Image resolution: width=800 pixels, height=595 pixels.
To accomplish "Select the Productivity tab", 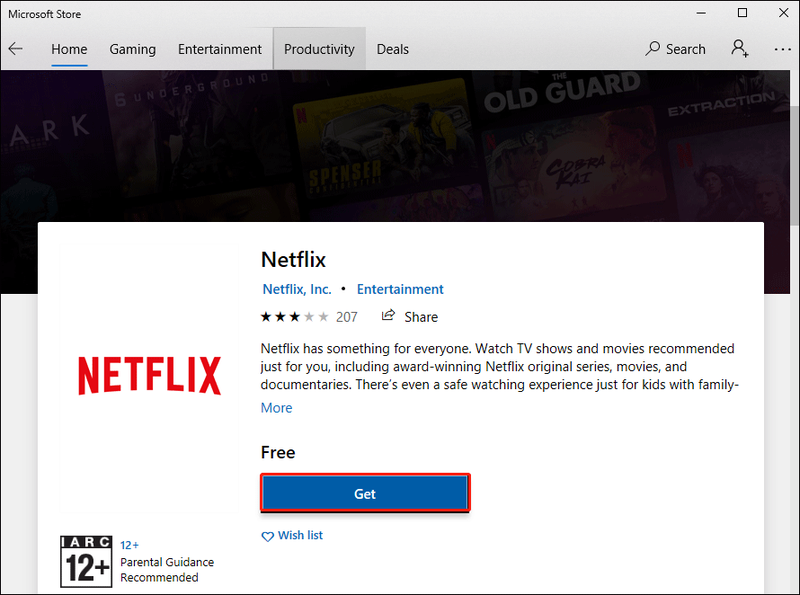I will (x=319, y=48).
